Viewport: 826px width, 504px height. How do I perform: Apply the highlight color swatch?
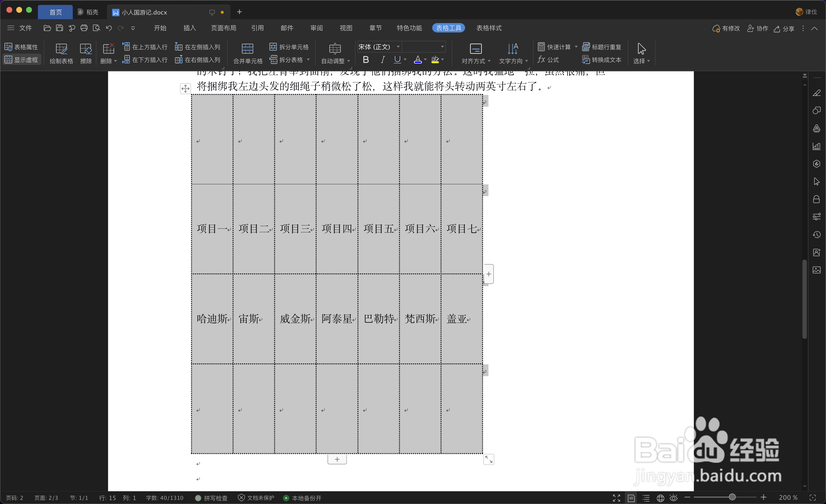435,60
